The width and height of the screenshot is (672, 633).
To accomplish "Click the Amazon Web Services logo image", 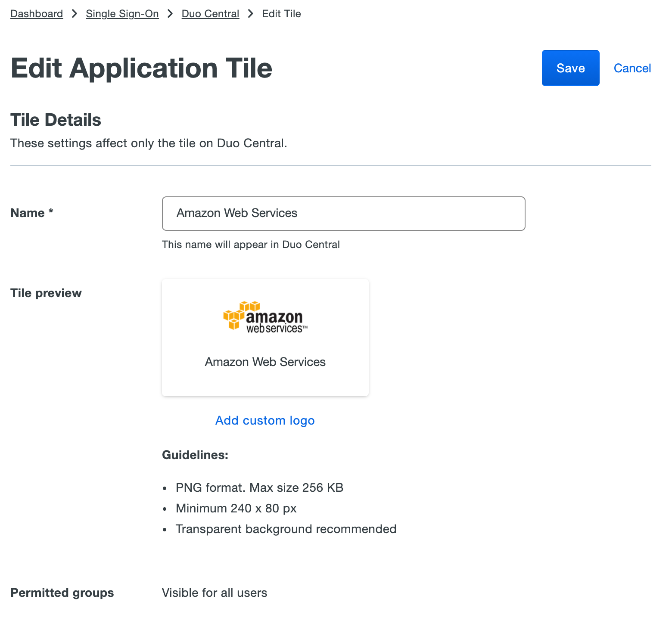I will tap(265, 316).
